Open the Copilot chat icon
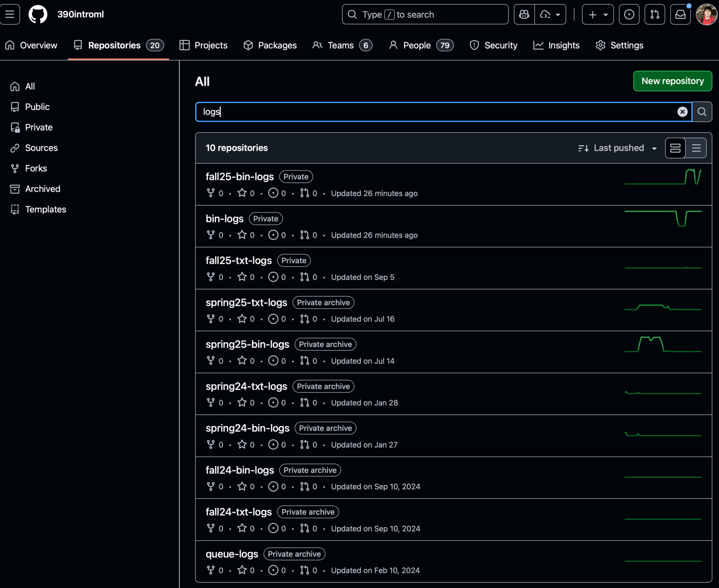The image size is (719, 588). (524, 14)
